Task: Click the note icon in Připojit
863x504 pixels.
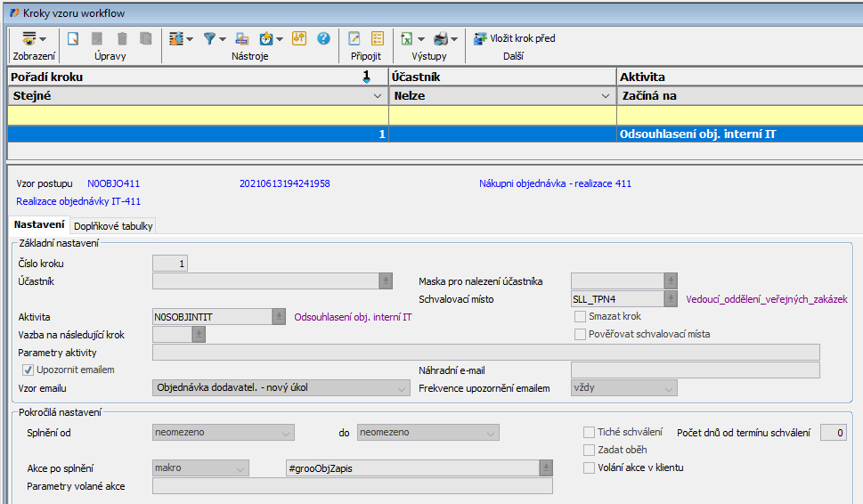Action: [354, 38]
